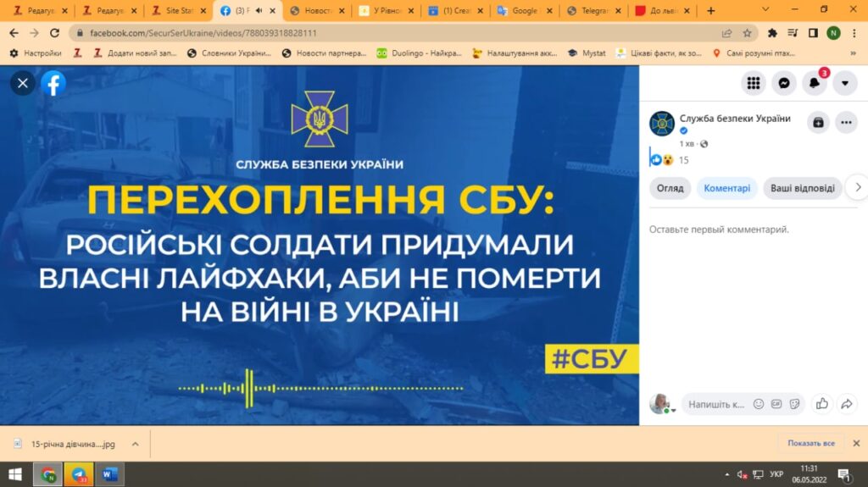868x487 pixels.
Task: Expand the account dropdown arrow
Action: click(845, 83)
